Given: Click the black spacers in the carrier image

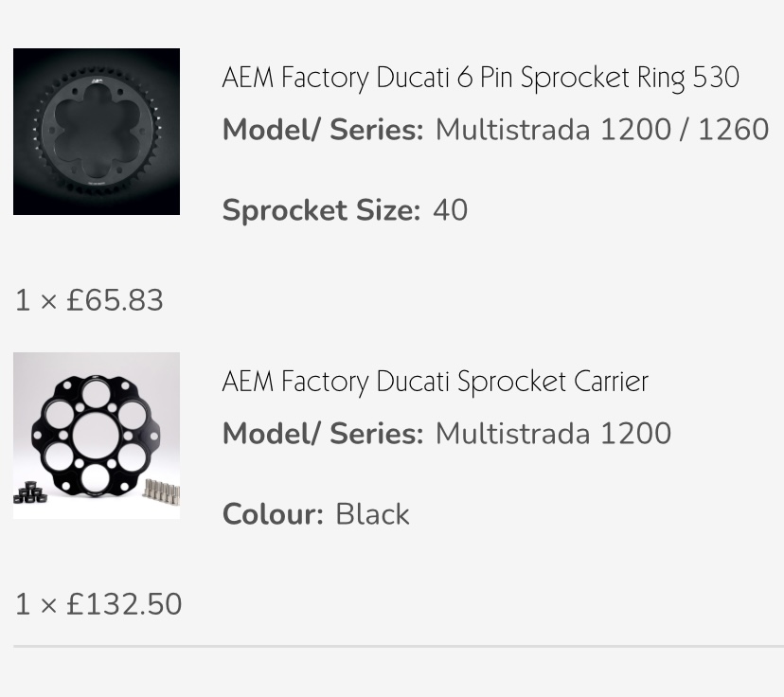Looking at the screenshot, I should coord(30,492).
